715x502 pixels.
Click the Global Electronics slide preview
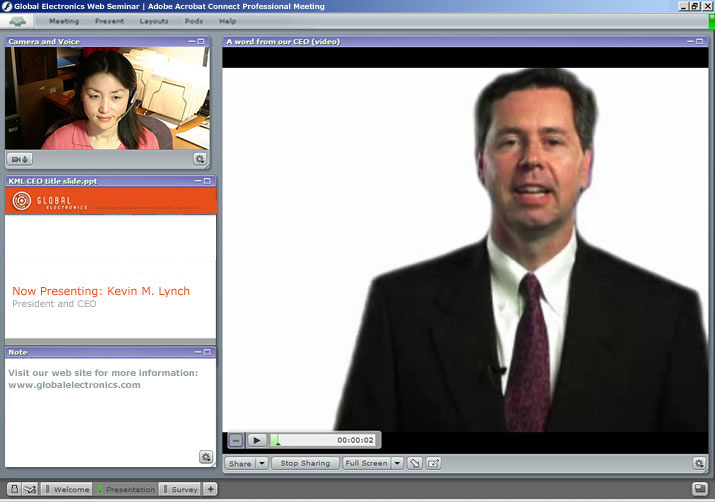(x=110, y=263)
